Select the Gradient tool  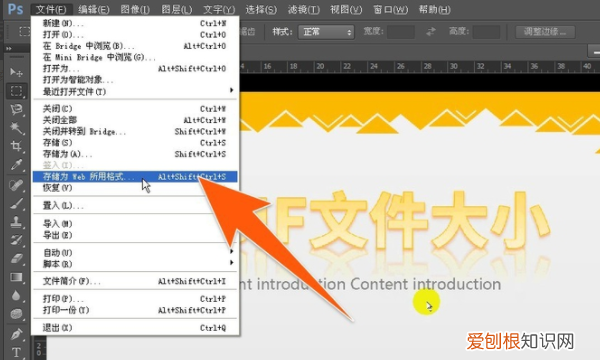(x=16, y=277)
